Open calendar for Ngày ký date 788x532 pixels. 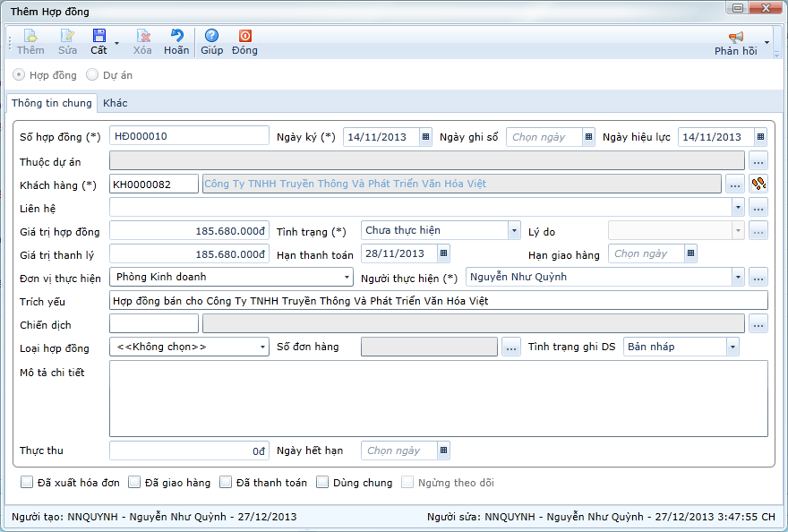425,137
